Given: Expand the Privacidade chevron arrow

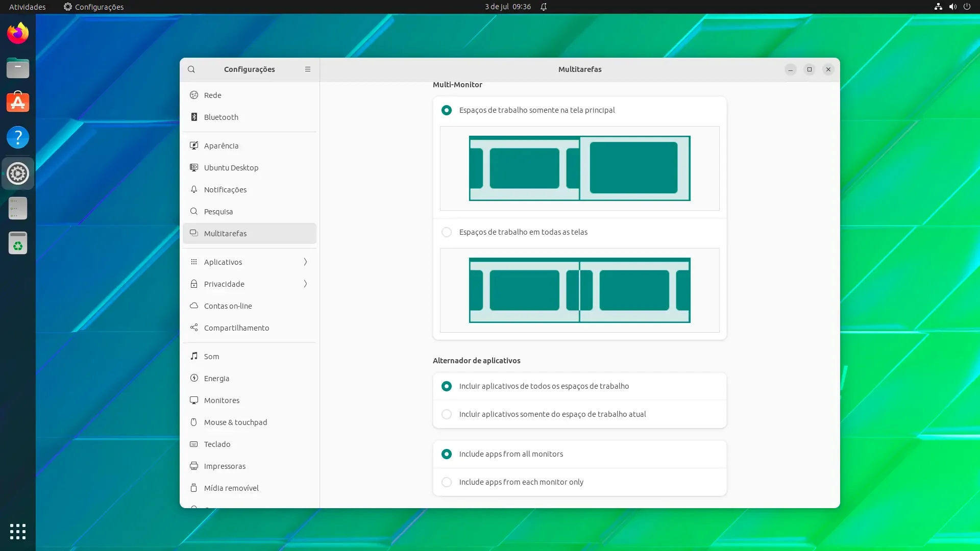Looking at the screenshot, I should pyautogui.click(x=305, y=284).
